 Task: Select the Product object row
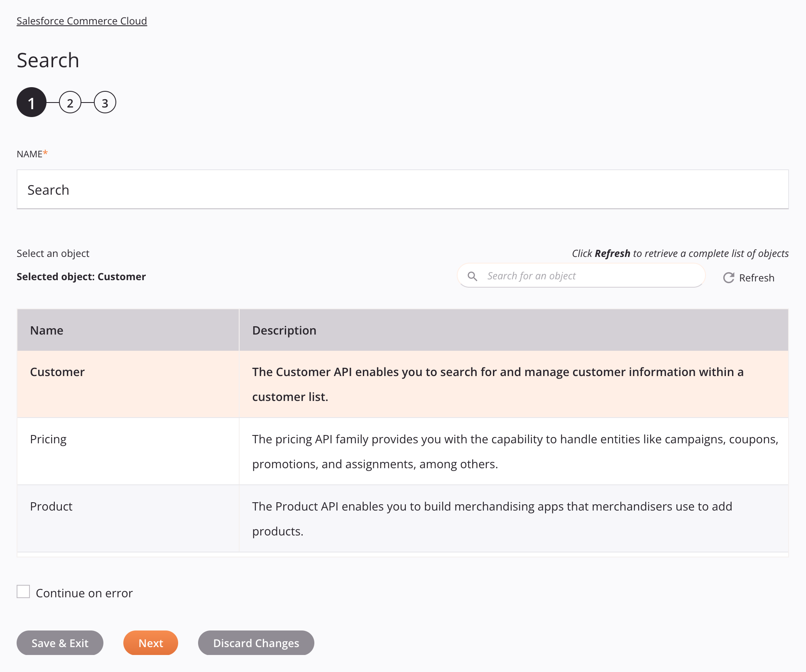(x=402, y=519)
